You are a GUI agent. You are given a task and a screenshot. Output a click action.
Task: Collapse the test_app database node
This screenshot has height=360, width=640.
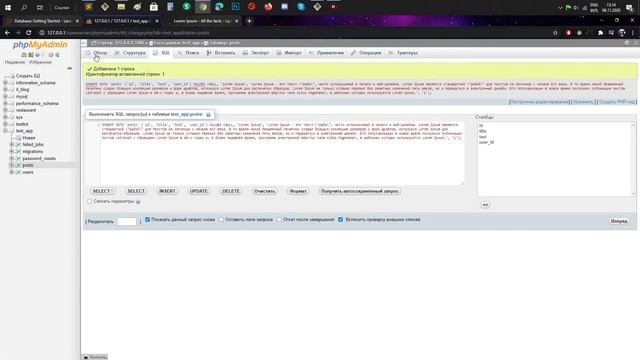coord(6,131)
